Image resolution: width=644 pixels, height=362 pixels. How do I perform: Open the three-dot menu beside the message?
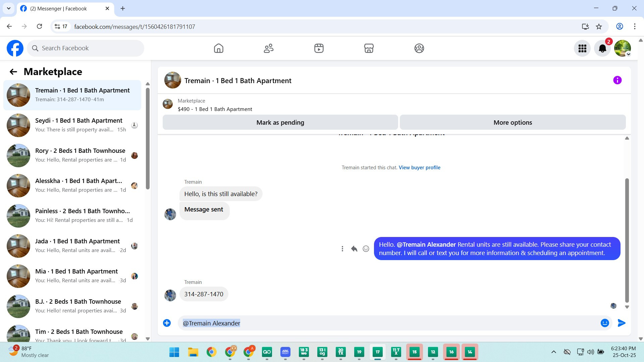click(x=342, y=249)
